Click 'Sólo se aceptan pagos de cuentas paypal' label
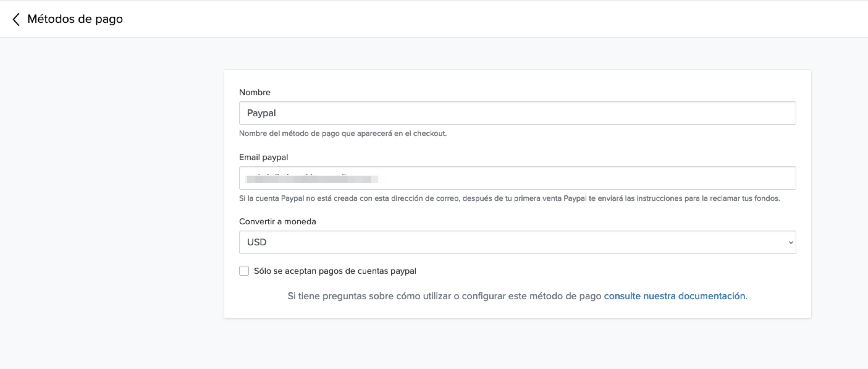 [x=335, y=271]
